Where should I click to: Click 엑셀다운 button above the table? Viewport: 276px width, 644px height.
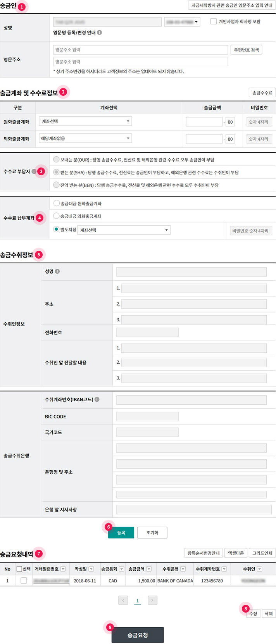pos(235,553)
